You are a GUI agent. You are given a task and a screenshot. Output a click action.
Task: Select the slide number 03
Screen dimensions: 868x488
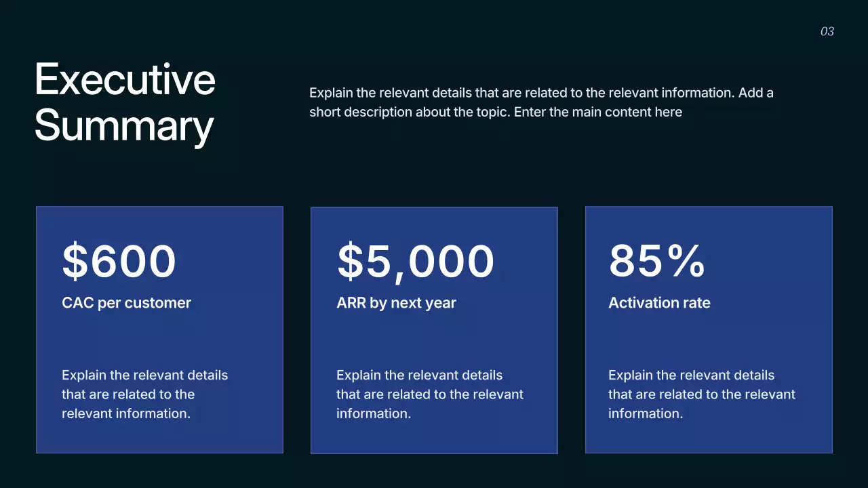click(x=827, y=31)
